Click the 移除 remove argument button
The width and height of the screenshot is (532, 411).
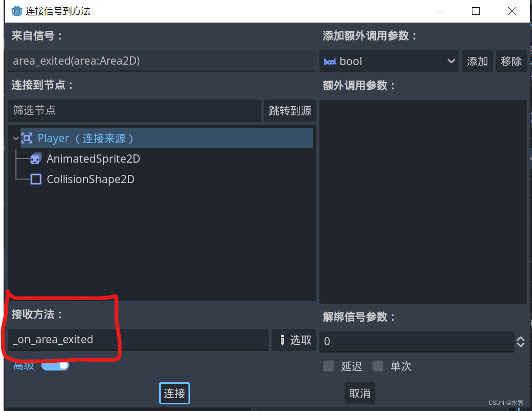[x=511, y=62]
